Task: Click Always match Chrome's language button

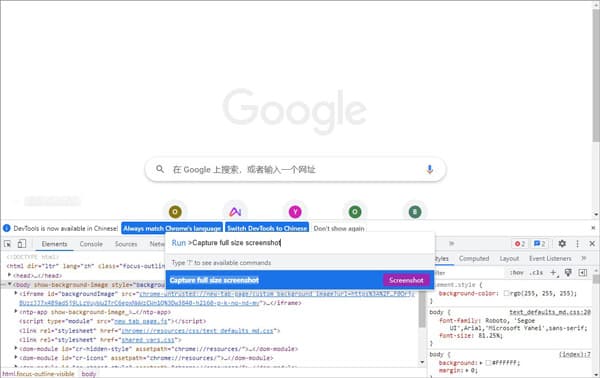Action: (x=172, y=228)
